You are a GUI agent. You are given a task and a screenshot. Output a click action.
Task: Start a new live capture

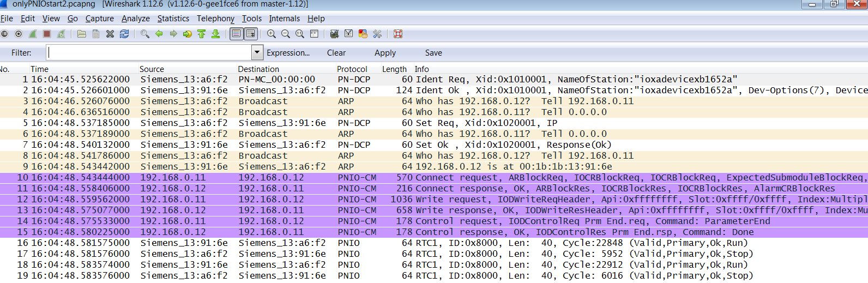[x=33, y=34]
